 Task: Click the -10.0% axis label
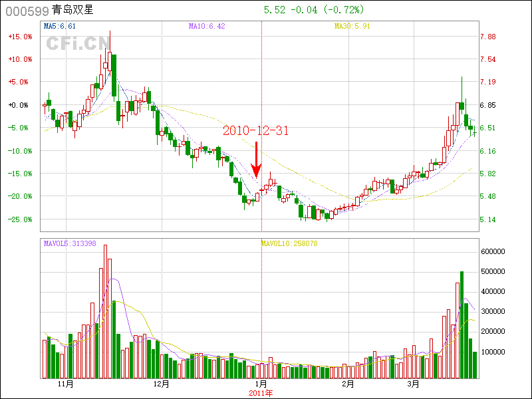pos(20,151)
